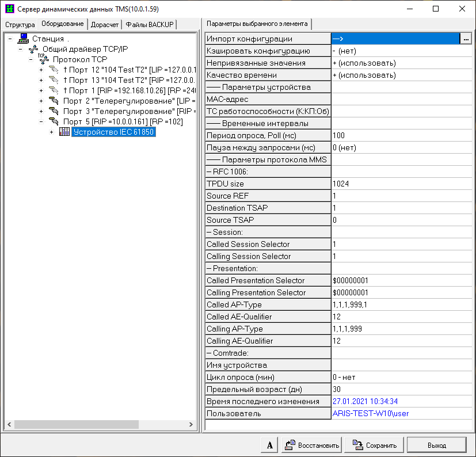
Task: Expand the Устройство IEC 61850 node
Action: point(51,132)
